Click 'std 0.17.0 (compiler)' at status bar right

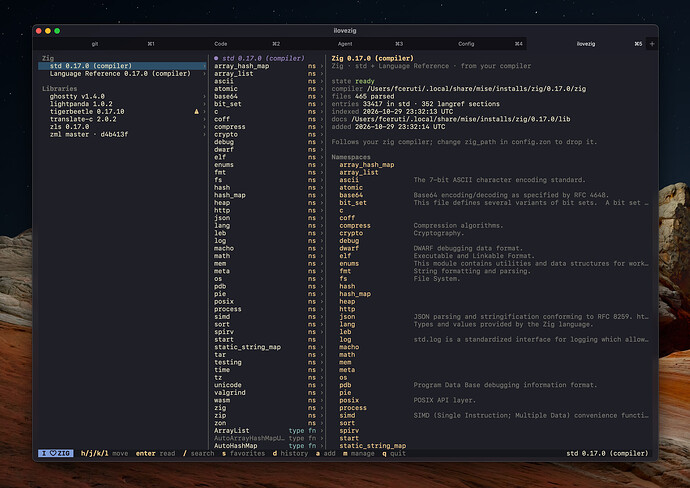[x=607, y=453]
